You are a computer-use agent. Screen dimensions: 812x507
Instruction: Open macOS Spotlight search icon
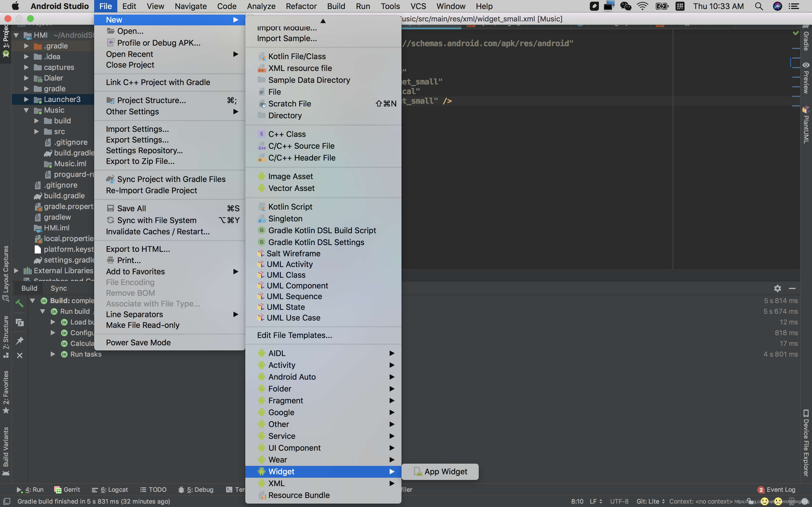(x=759, y=6)
